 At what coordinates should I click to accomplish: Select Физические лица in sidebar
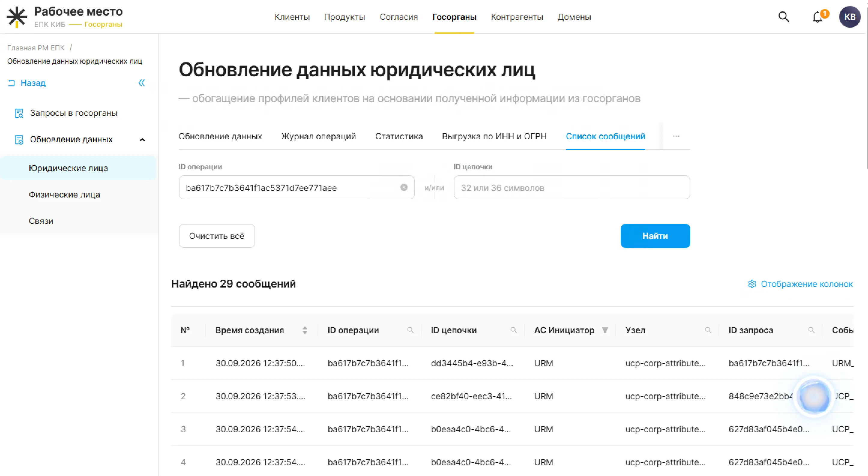point(64,194)
